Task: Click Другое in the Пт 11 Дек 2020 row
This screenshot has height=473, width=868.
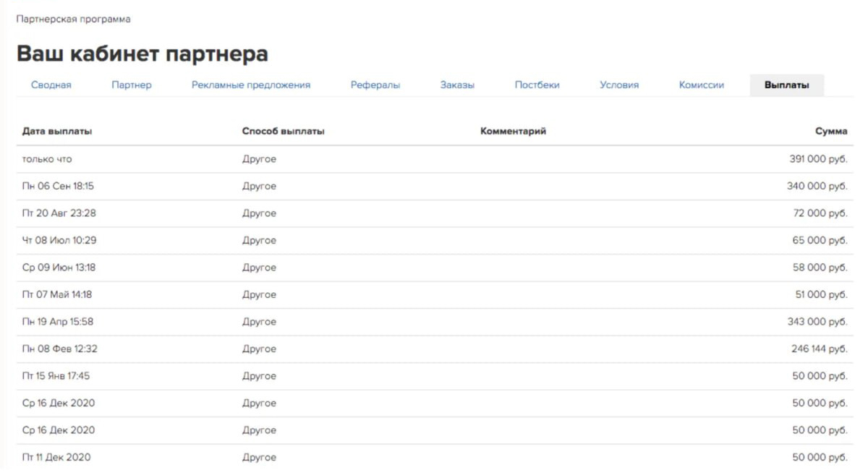Action: pos(259,457)
